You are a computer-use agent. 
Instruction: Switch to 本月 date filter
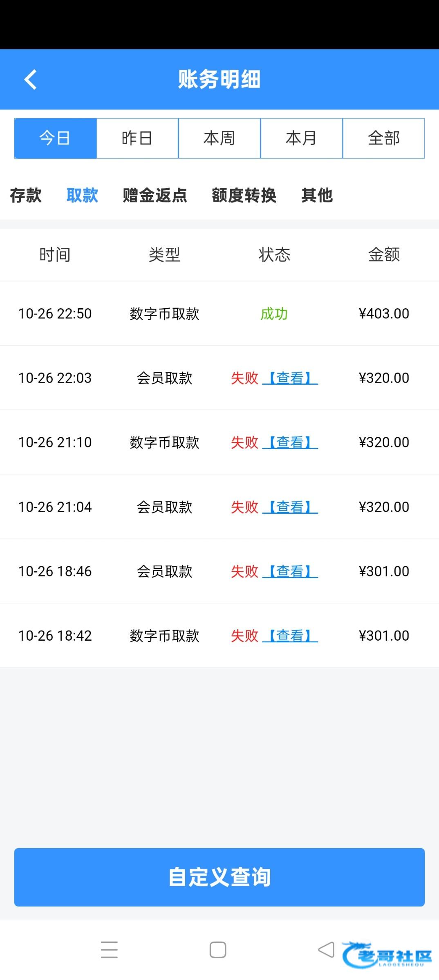(302, 138)
